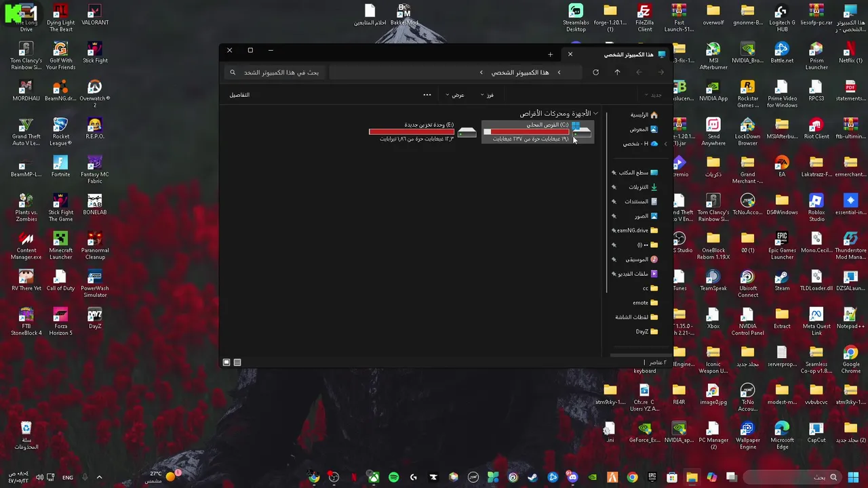
Task: Switch to large icons layout in status bar
Action: click(226, 363)
